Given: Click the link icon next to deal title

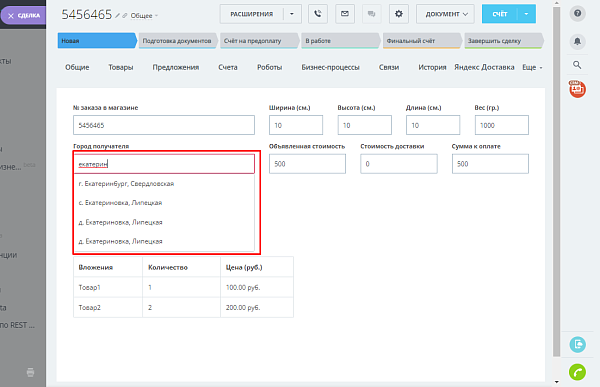Looking at the screenshot, I should (124, 16).
